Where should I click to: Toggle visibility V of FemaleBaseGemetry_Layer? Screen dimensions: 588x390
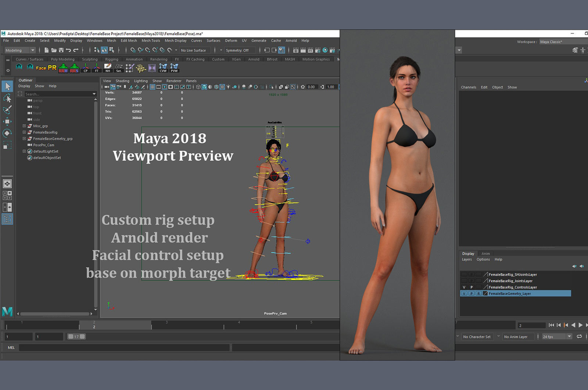click(x=464, y=294)
